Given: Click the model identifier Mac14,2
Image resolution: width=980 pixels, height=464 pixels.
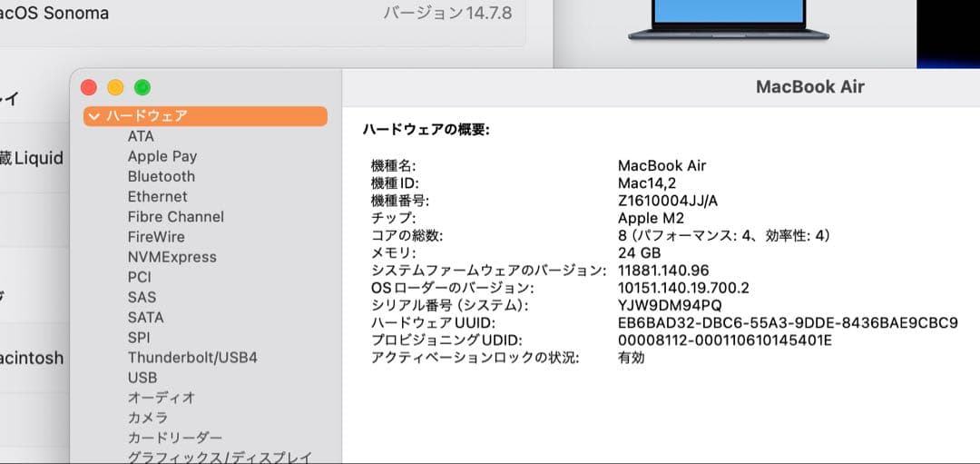Looking at the screenshot, I should (647, 183).
